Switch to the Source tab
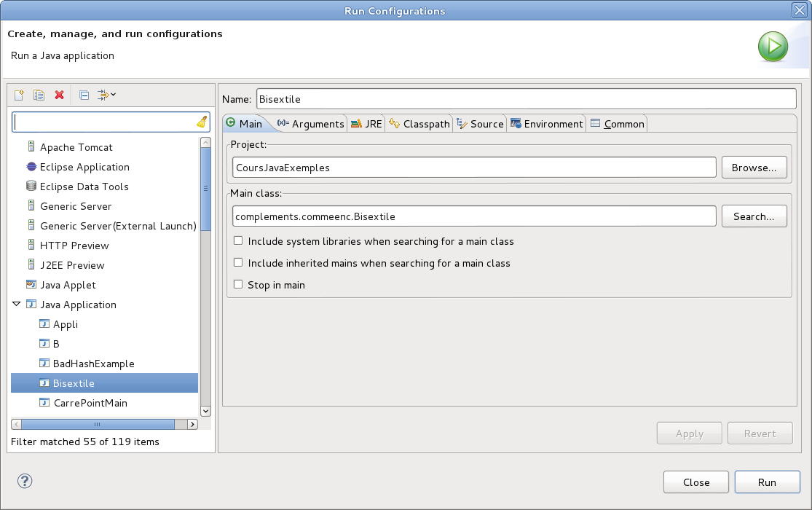The height and width of the screenshot is (510, 812). tap(480, 124)
